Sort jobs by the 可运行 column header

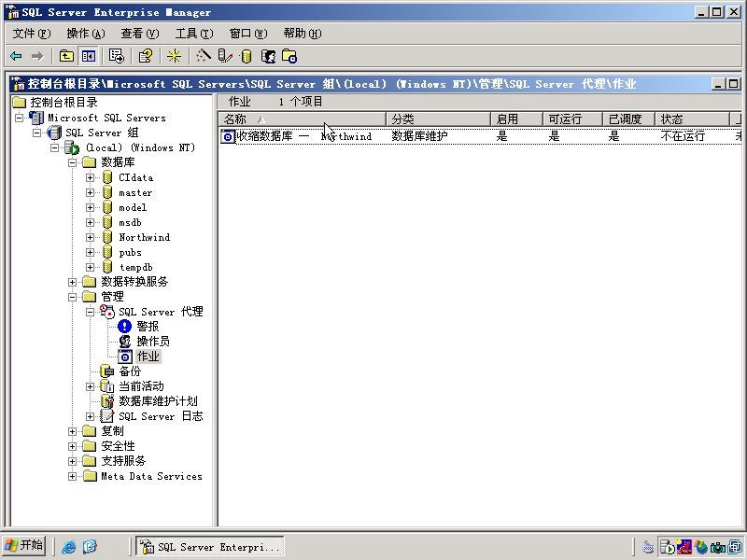pyautogui.click(x=573, y=119)
